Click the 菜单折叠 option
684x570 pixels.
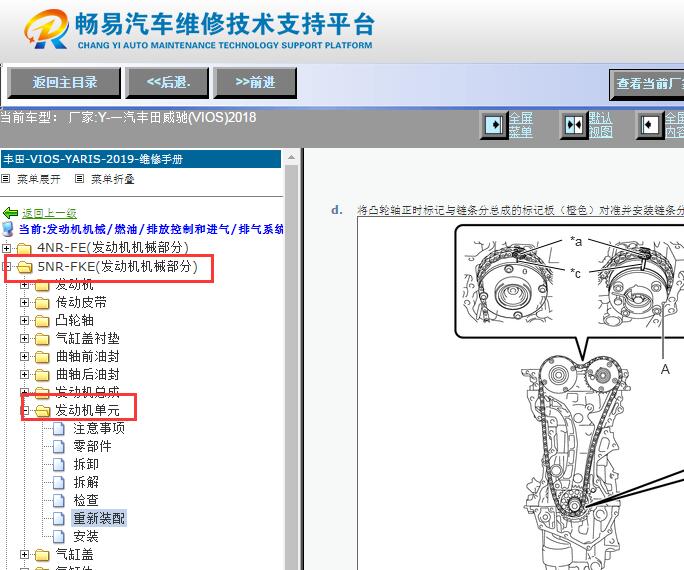[x=113, y=179]
